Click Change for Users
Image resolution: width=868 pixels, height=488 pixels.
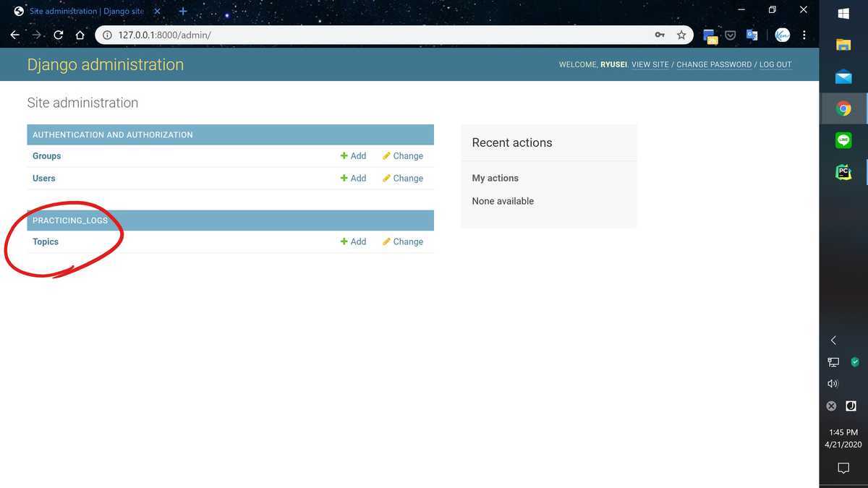pyautogui.click(x=403, y=178)
